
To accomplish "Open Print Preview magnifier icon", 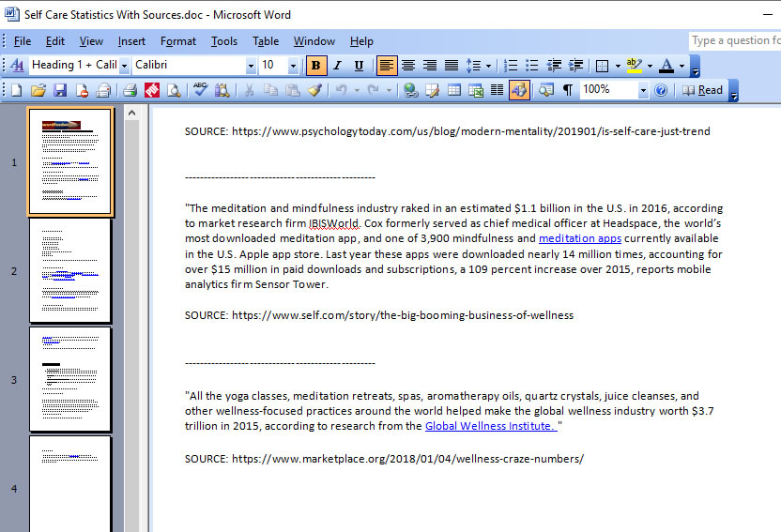I will click(174, 90).
